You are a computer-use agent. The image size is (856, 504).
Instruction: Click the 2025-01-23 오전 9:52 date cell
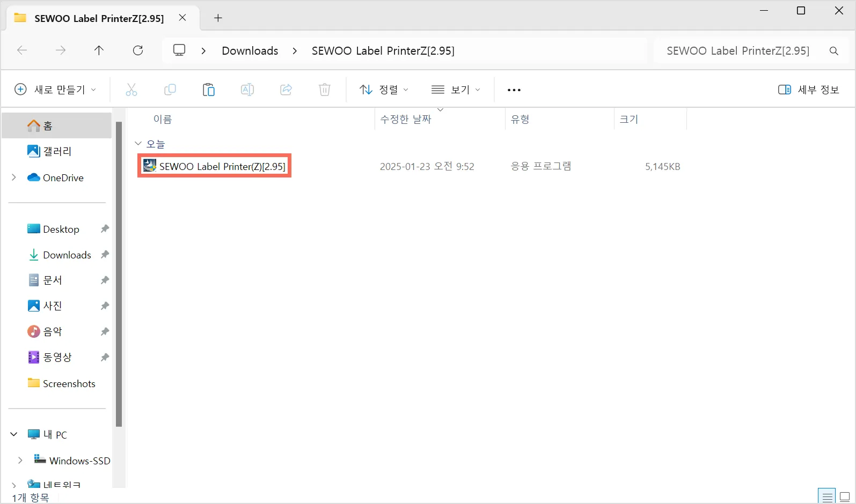click(x=427, y=166)
